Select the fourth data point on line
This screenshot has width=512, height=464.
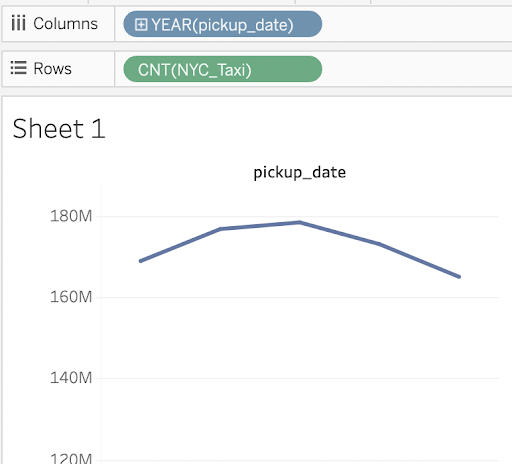pos(380,244)
